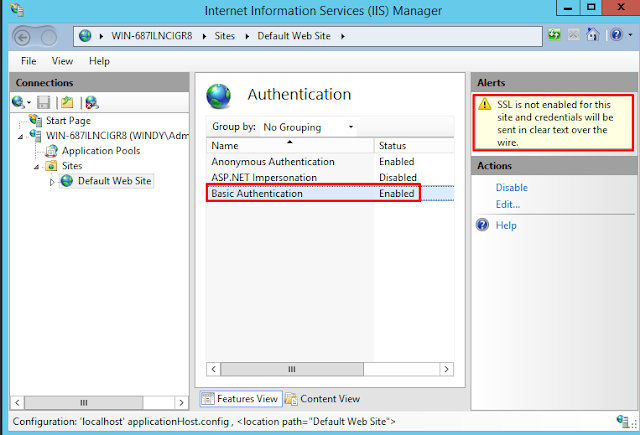
Task: Click the Sites folder icon
Action: tap(51, 166)
